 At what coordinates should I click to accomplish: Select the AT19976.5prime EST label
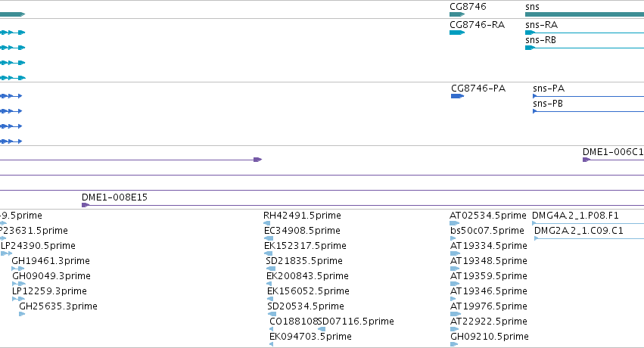pos(489,306)
